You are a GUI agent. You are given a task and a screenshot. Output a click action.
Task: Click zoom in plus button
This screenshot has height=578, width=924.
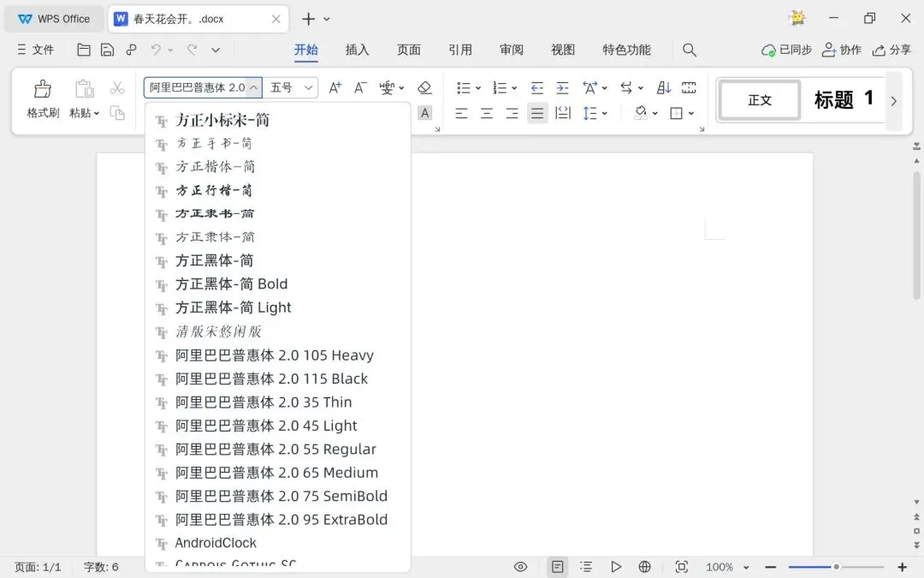click(x=902, y=567)
